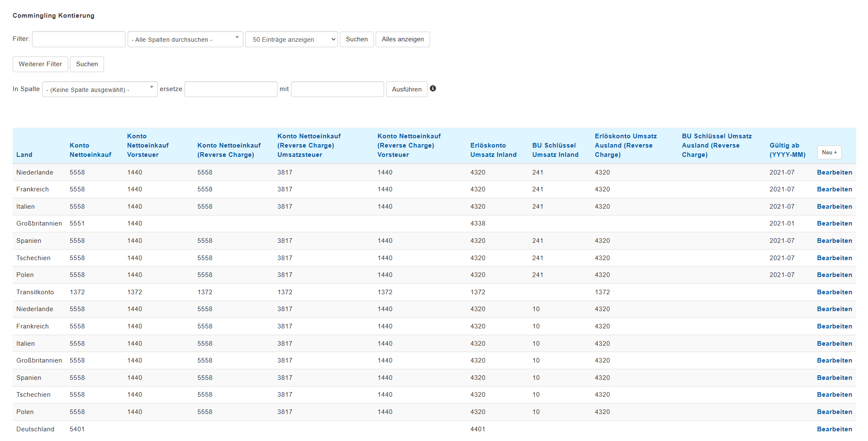Sort by the 'Konto Nettoeinkauf' column header
Viewport: 868px width, 441px height.
pyautogui.click(x=91, y=150)
